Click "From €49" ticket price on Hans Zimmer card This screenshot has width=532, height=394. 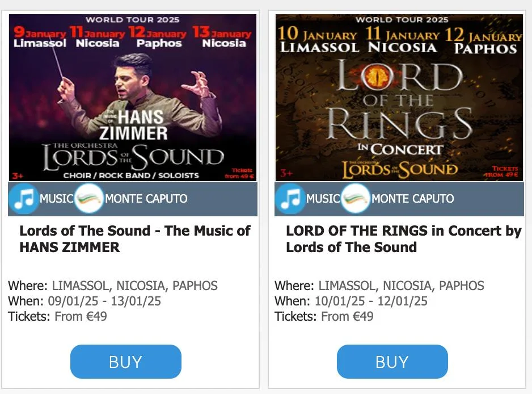(x=81, y=317)
